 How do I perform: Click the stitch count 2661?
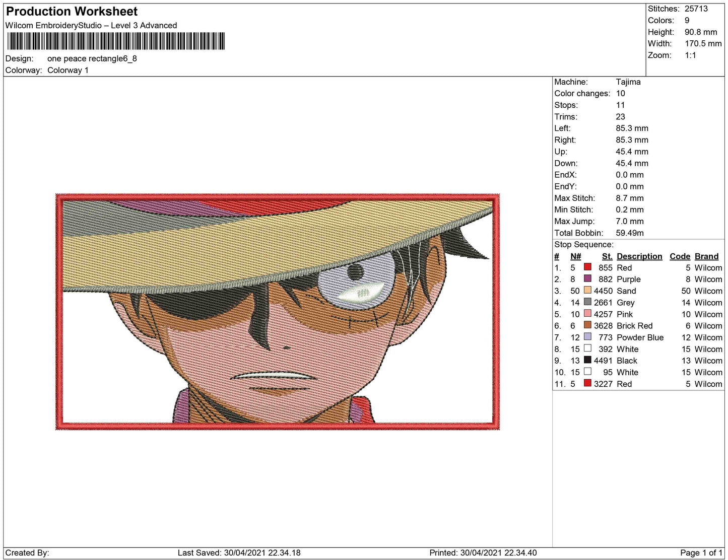pyautogui.click(x=603, y=302)
